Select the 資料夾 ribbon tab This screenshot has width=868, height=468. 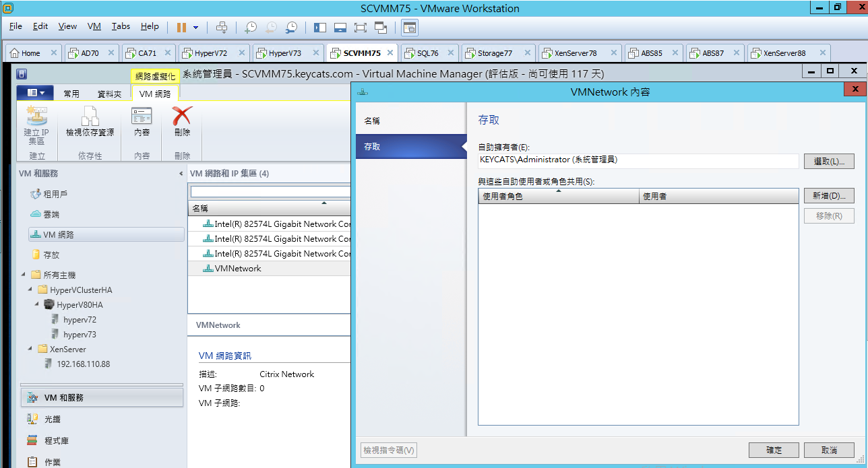pyautogui.click(x=109, y=94)
